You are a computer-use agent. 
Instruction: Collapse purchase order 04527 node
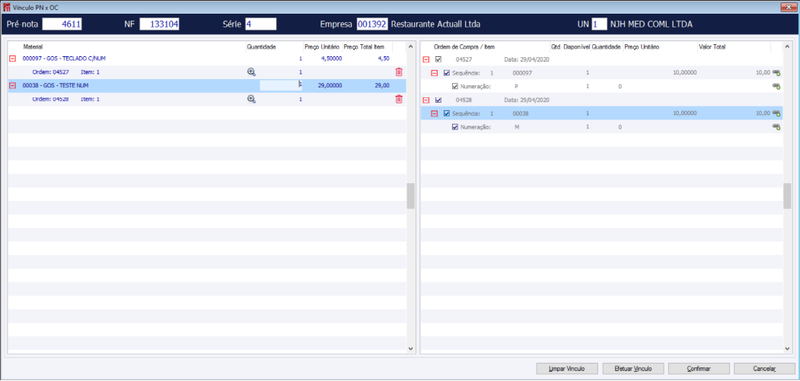(x=427, y=59)
